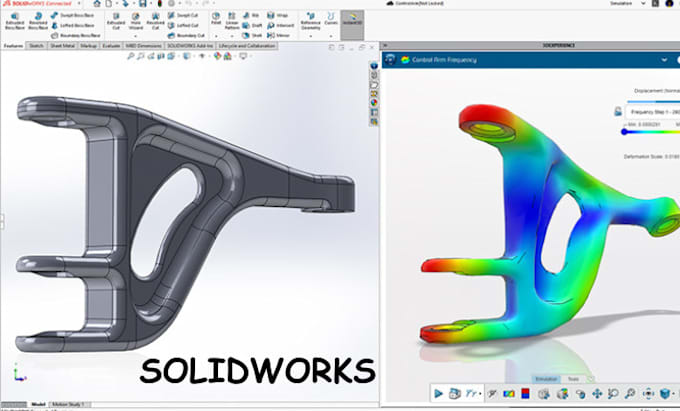Adjust the color legend minimum slider handle
This screenshot has height=411, width=680.
point(624,132)
